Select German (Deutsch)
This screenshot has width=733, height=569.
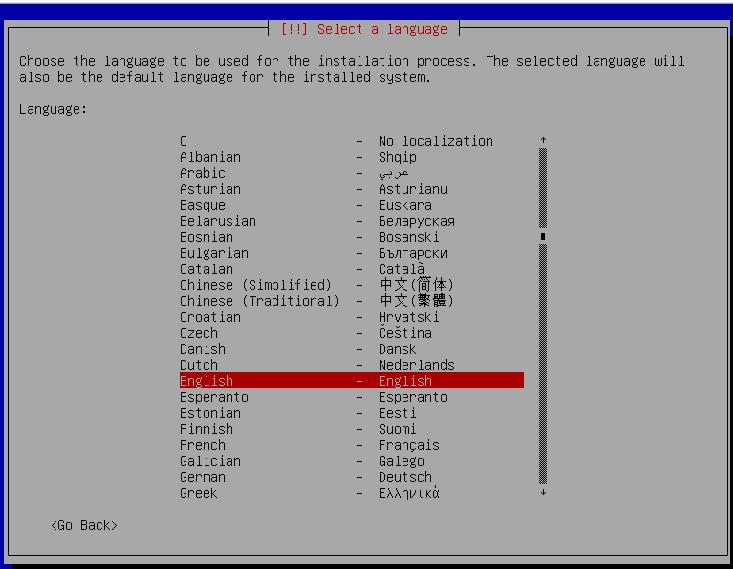352,477
